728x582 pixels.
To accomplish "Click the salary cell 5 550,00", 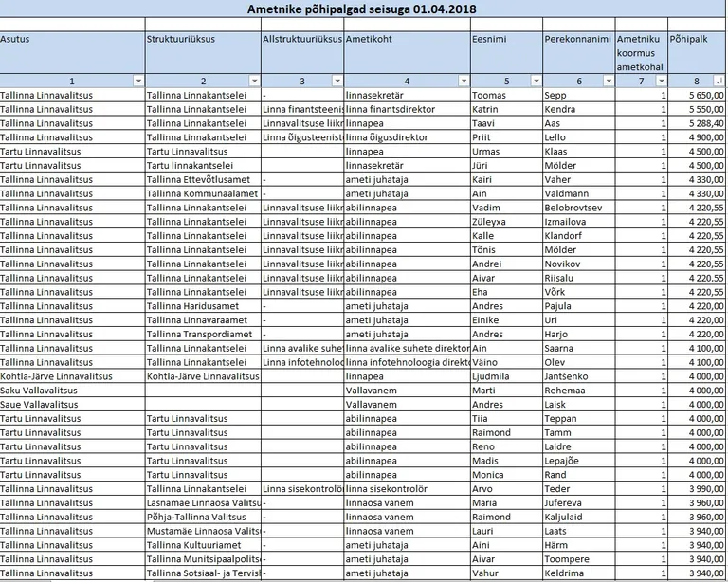I will (697, 109).
